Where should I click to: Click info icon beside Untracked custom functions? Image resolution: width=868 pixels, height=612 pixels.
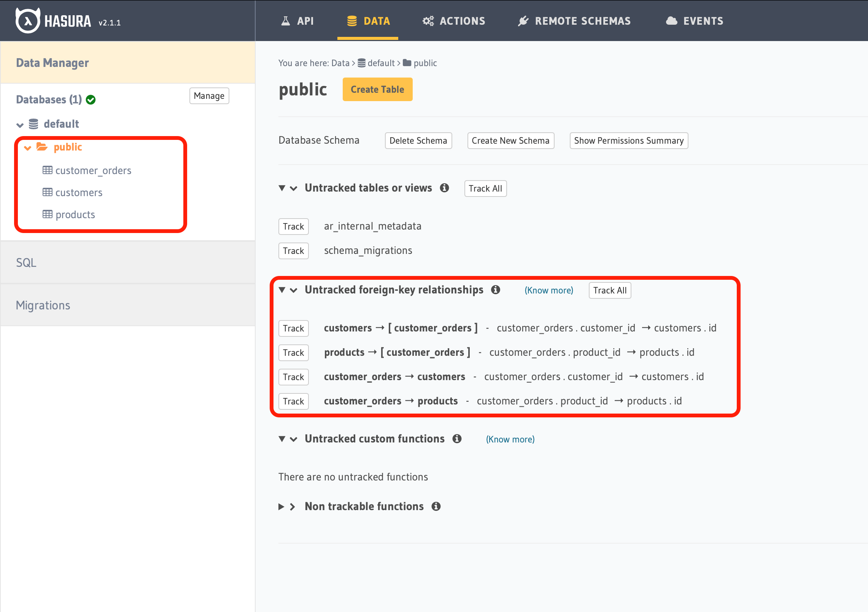[x=457, y=439]
